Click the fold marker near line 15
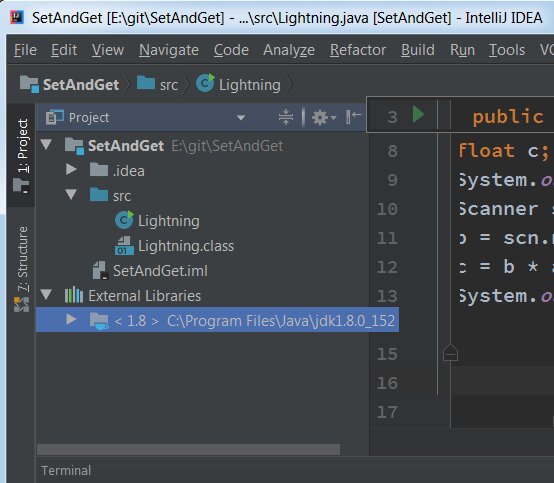 450,352
